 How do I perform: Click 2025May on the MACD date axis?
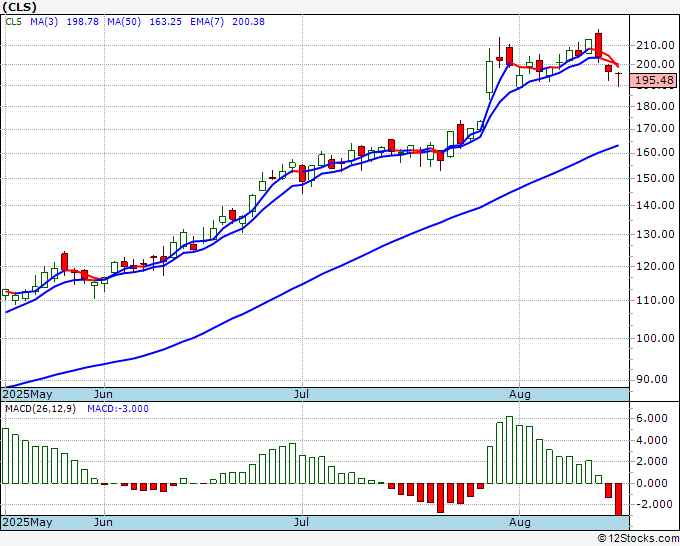tap(28, 522)
